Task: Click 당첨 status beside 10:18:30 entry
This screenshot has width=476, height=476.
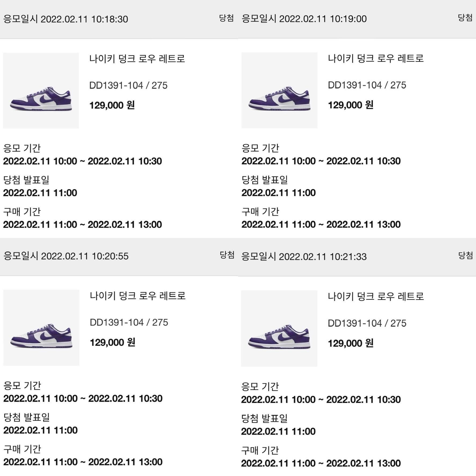Action: (226, 18)
